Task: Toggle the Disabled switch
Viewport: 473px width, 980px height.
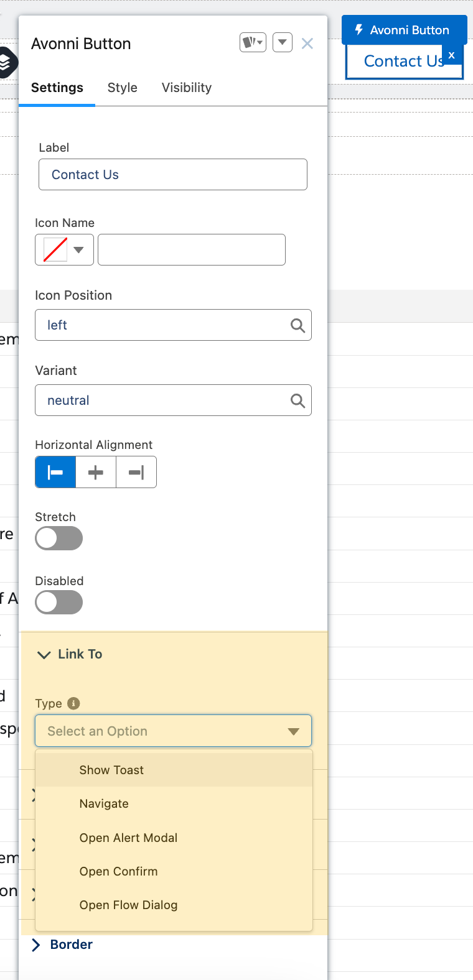Action: (x=59, y=603)
